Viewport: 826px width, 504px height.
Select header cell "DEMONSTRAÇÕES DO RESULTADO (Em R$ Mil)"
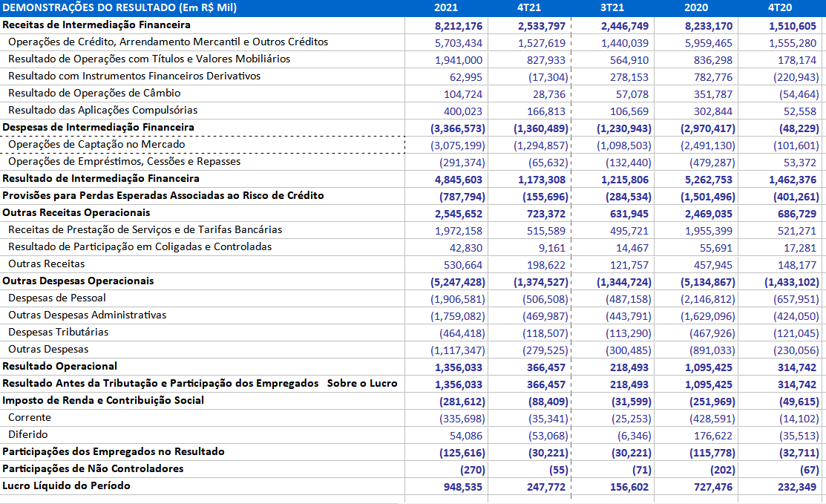pos(119,8)
